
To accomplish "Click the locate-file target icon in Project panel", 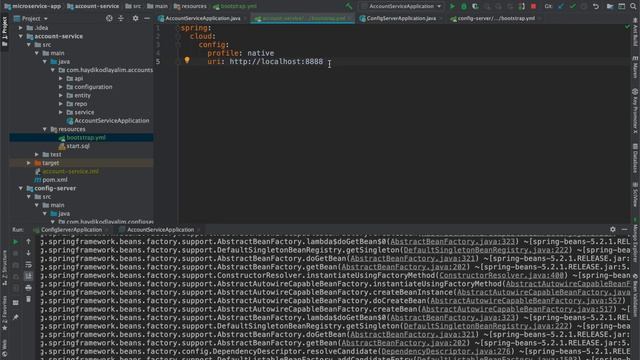I will tap(109, 18).
